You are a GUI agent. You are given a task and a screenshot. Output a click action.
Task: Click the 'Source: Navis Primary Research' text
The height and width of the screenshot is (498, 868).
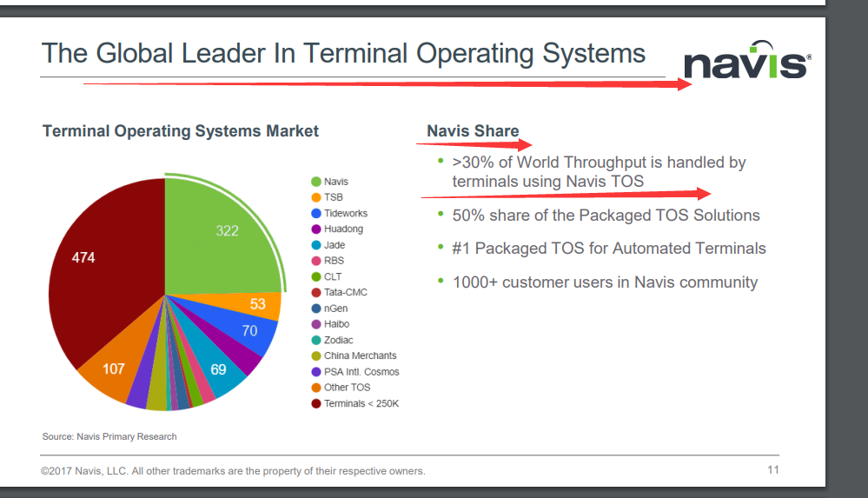click(109, 436)
